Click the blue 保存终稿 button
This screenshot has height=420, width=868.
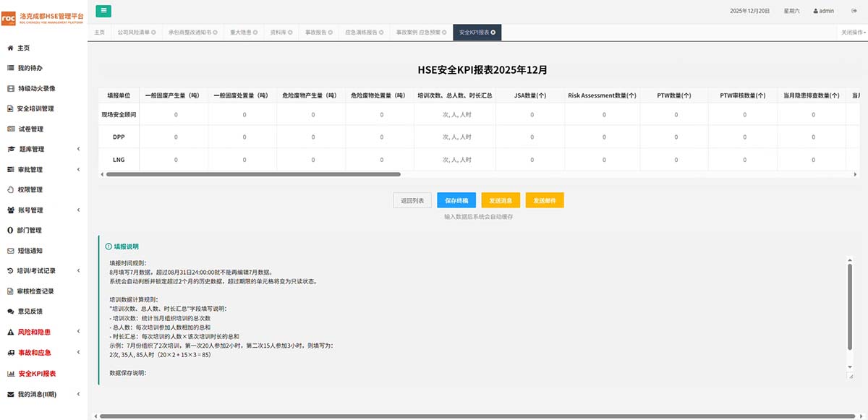[456, 200]
